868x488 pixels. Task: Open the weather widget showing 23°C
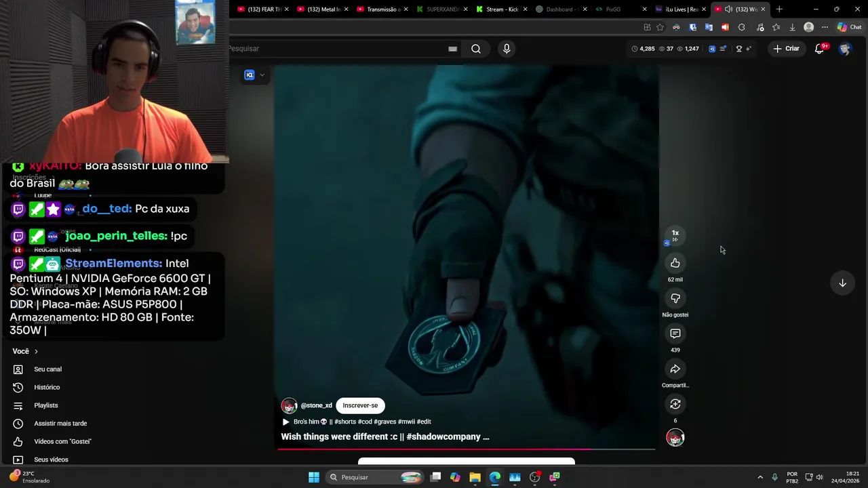tap(31, 477)
